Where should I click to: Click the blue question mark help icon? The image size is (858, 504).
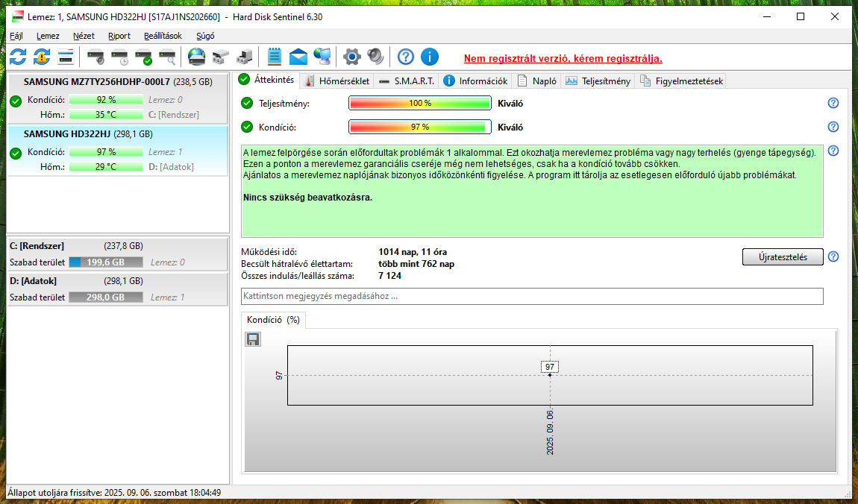click(x=405, y=57)
